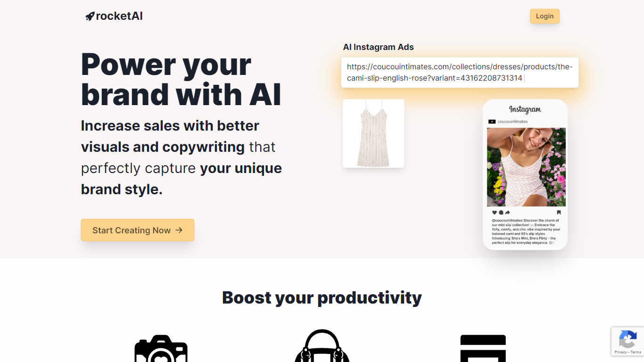Click the coucouintimates profile name
The height and width of the screenshot is (362, 644).
512,122
